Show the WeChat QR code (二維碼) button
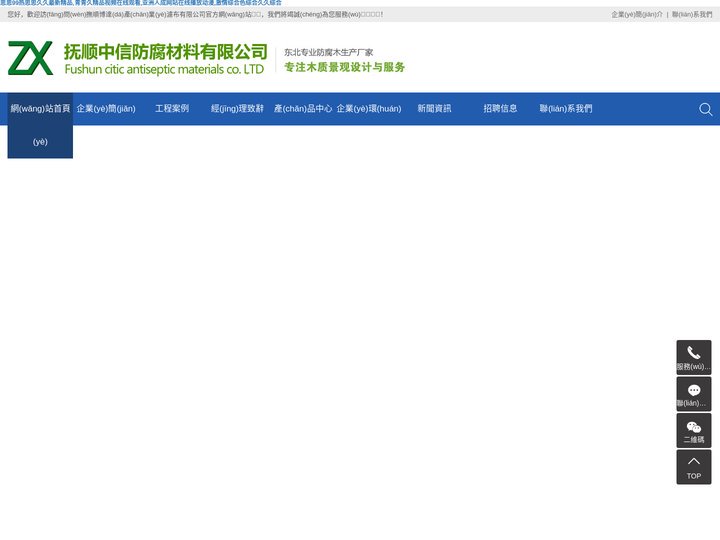 click(x=693, y=430)
